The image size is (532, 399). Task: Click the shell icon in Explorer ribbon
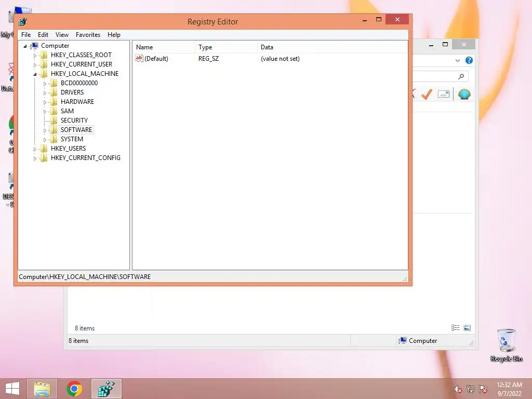(x=464, y=94)
